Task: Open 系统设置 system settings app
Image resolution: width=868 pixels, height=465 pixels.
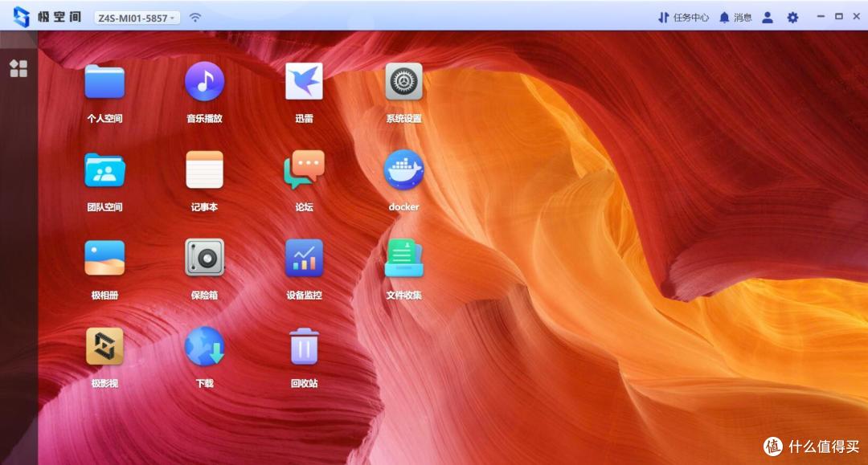Action: 403,81
